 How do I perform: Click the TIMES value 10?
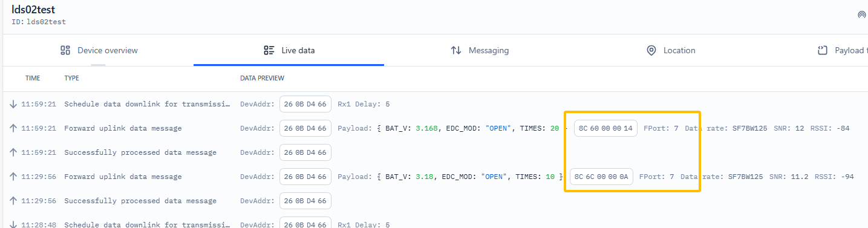[550, 177]
